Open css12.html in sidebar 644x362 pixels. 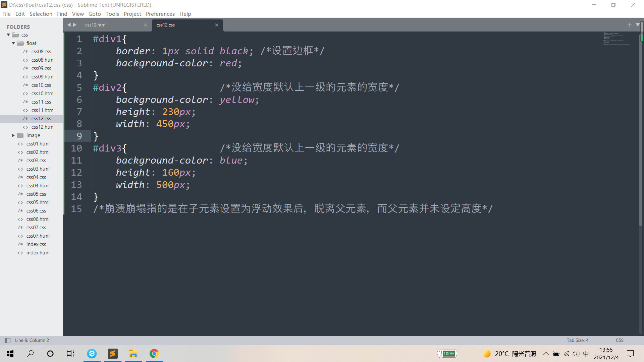click(x=43, y=127)
